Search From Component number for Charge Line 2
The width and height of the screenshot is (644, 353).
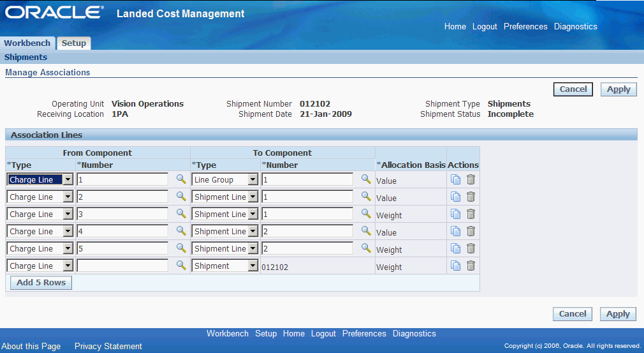click(x=181, y=196)
